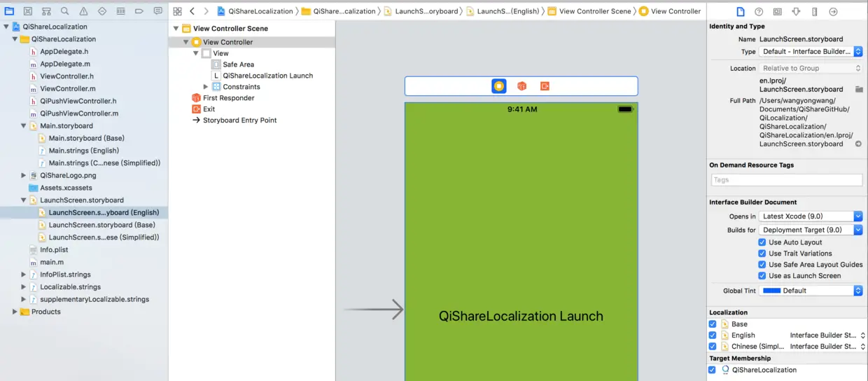The height and width of the screenshot is (381, 868).
Task: Select QiShareLocalization Launch label on canvas
Action: click(x=521, y=316)
